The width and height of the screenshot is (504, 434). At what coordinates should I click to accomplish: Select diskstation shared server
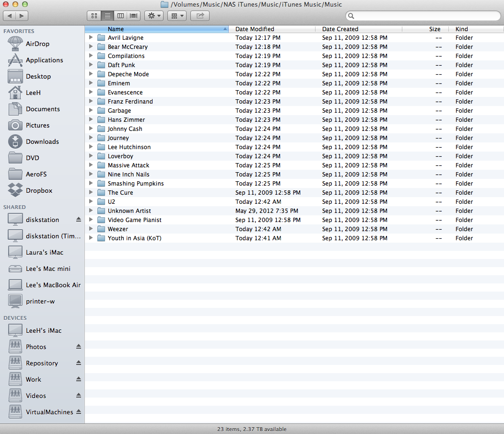point(42,220)
